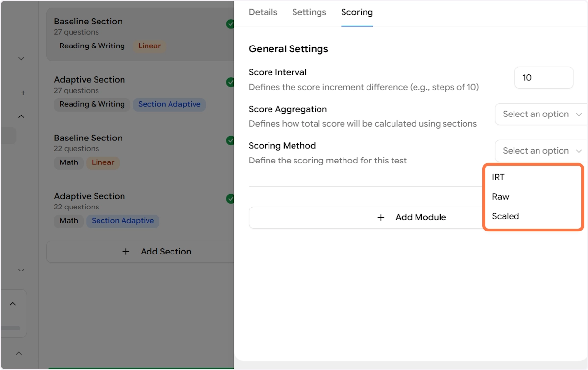Click green checkmark on Reading & Writing Baseline Section

pos(230,24)
